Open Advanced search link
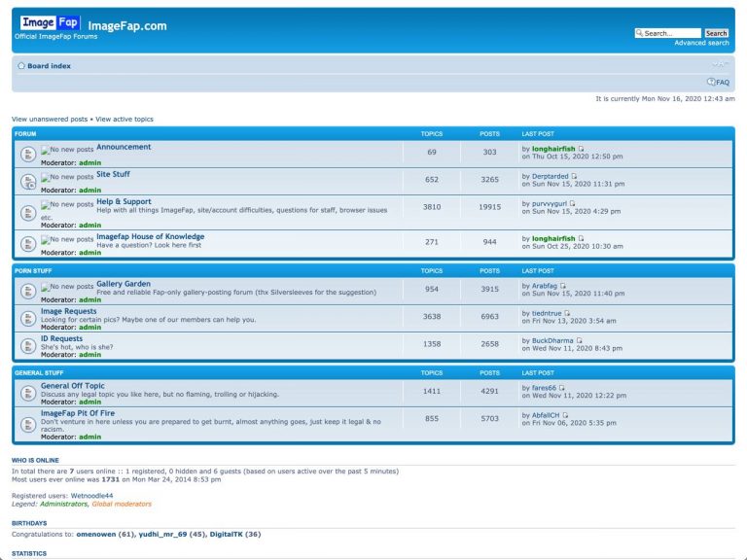The image size is (747, 560). tap(701, 43)
